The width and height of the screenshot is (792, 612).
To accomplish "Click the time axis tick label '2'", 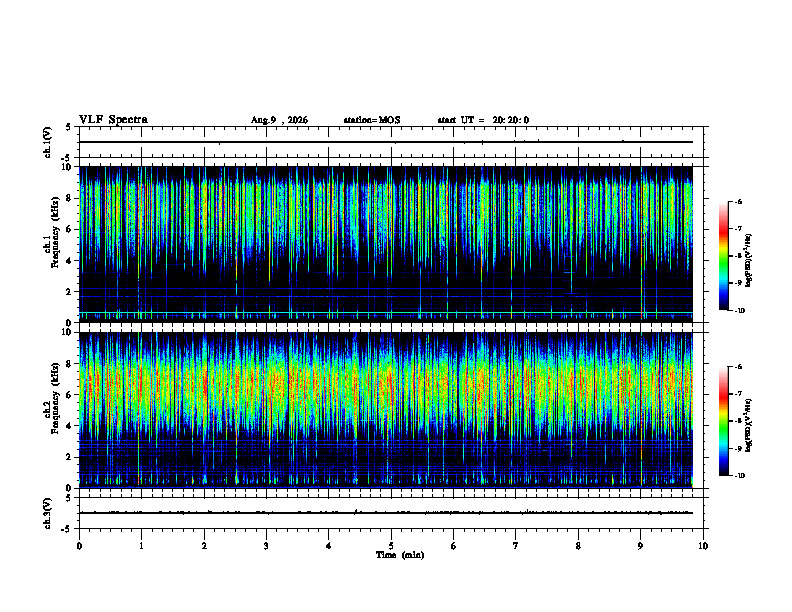I will click(204, 546).
